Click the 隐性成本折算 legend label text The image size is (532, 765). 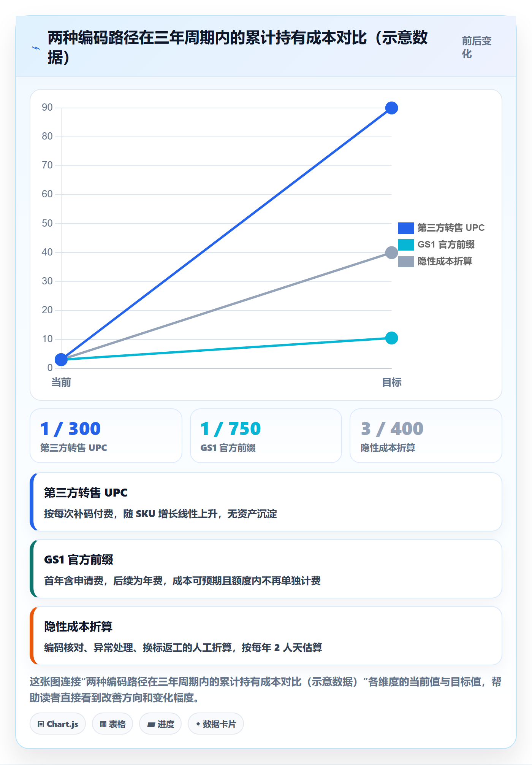tap(445, 261)
